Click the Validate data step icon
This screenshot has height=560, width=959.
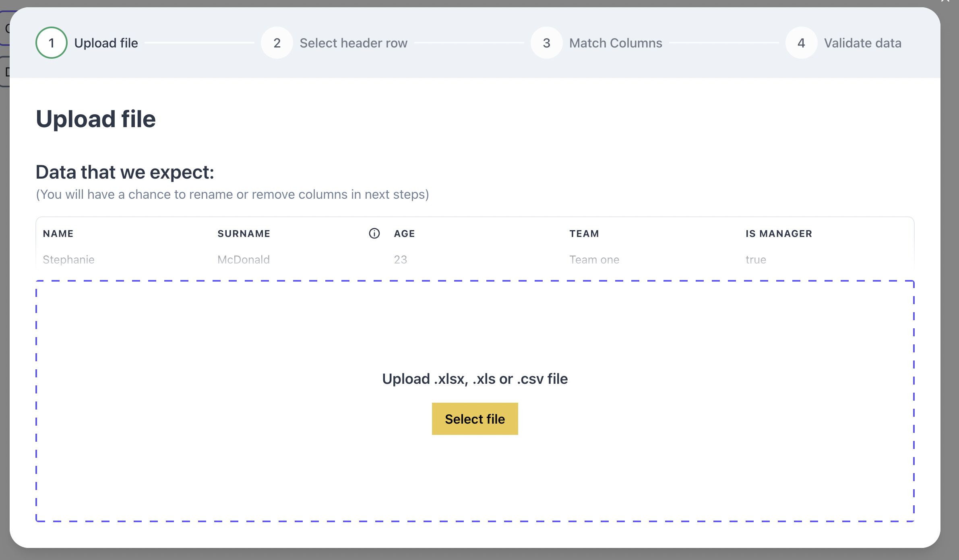(802, 43)
